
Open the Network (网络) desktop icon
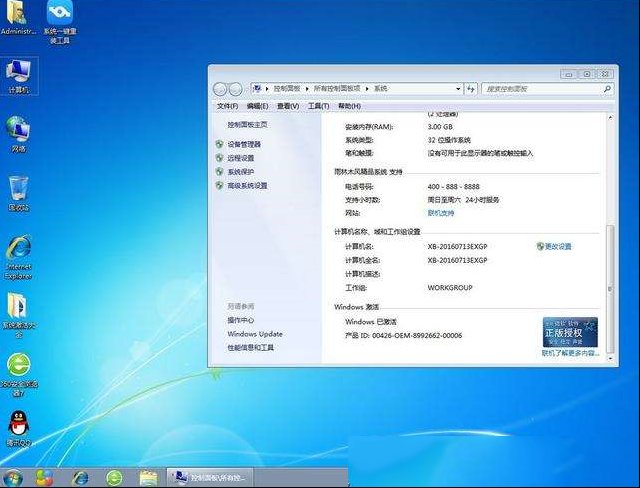18,134
